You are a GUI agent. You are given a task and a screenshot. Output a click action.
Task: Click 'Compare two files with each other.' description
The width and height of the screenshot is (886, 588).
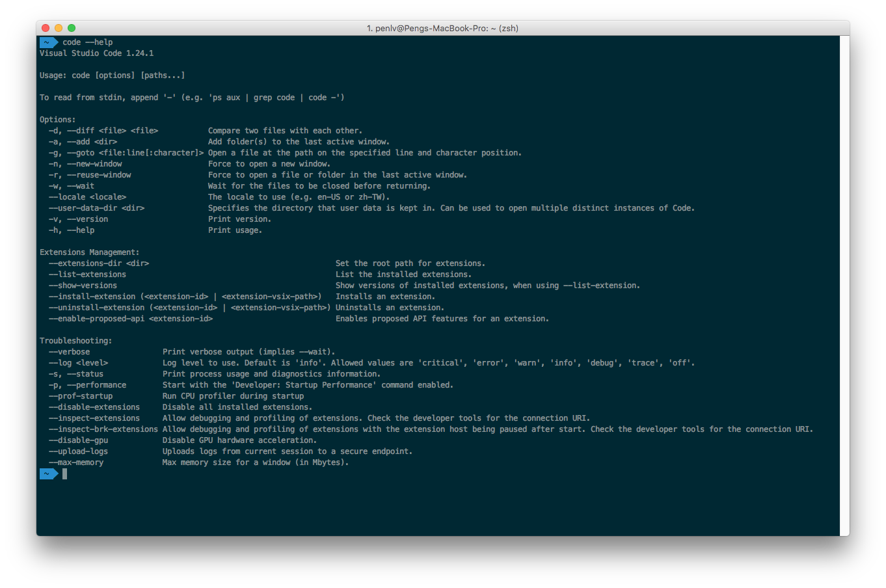[286, 131]
